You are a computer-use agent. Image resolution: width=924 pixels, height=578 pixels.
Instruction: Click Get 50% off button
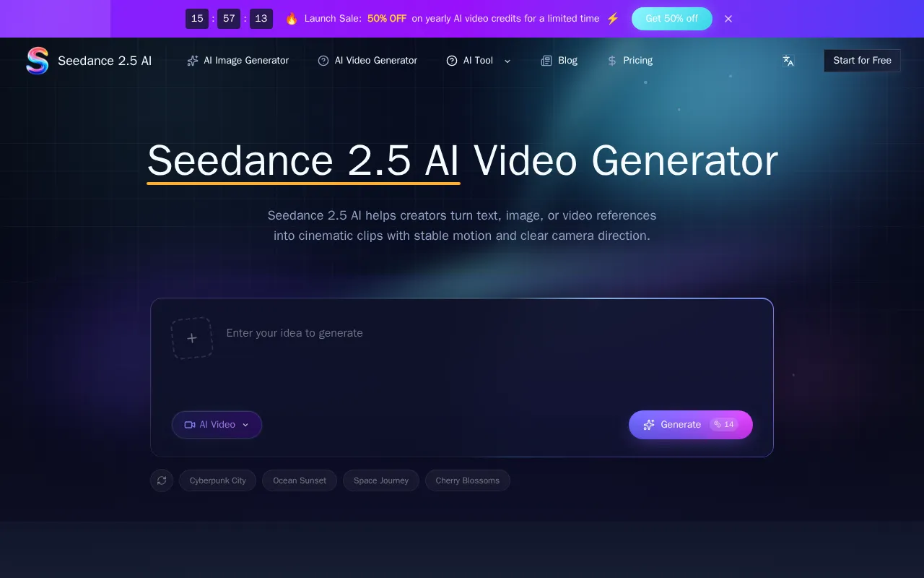coord(671,19)
